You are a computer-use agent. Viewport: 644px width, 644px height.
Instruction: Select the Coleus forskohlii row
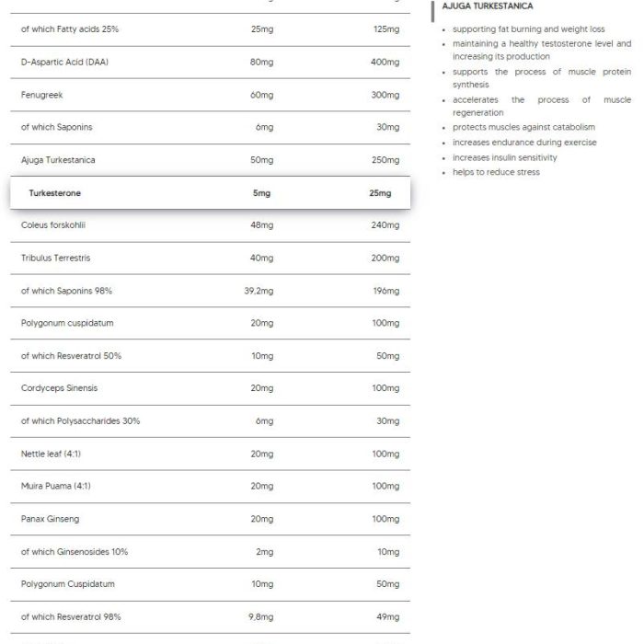pos(210,225)
